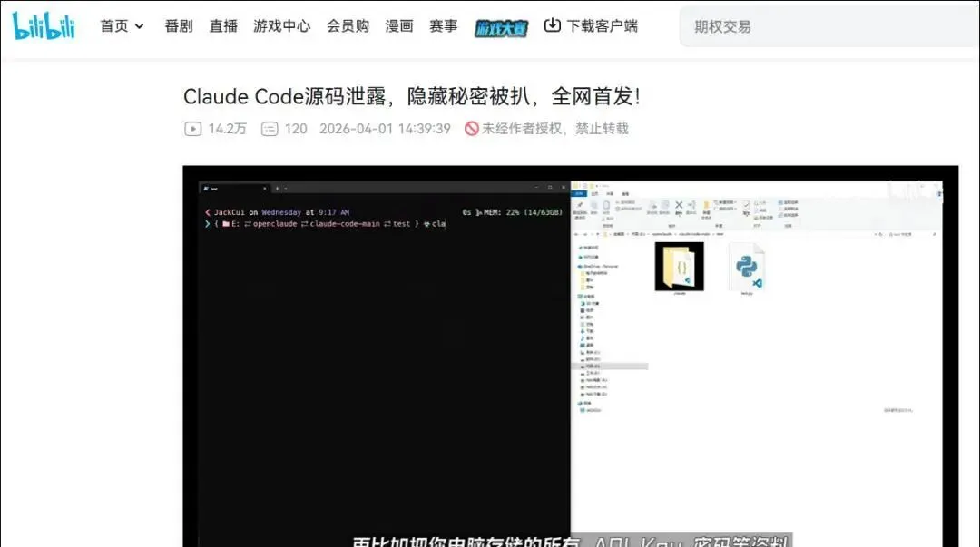This screenshot has height=547, width=980.
Task: Click the video title text
Action: pos(411,96)
